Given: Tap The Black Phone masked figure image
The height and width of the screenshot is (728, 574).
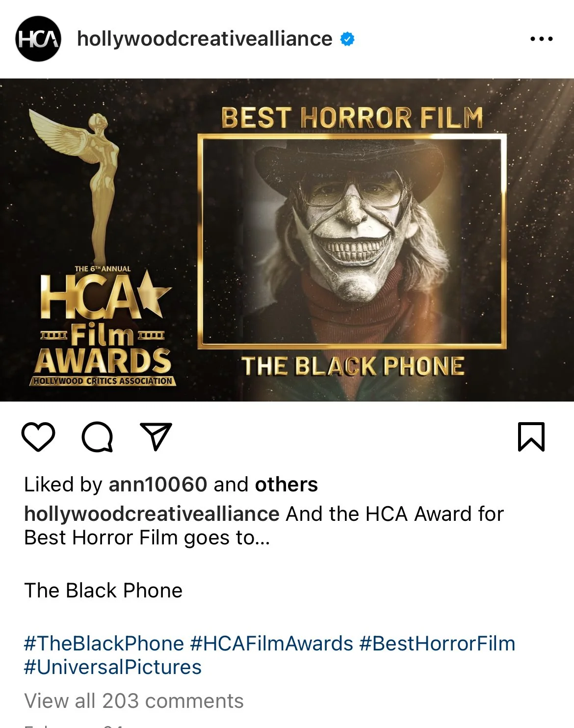Looking at the screenshot, I should (352, 242).
